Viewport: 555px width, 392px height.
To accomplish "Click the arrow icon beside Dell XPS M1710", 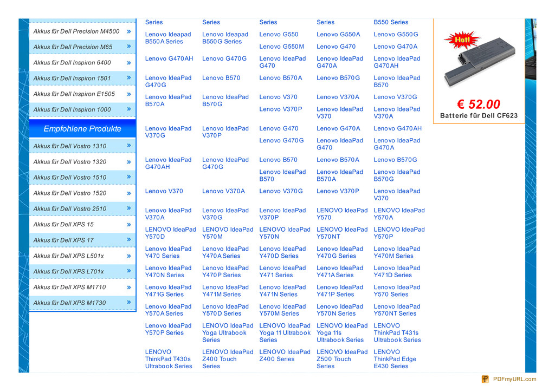I will tap(129, 288).
